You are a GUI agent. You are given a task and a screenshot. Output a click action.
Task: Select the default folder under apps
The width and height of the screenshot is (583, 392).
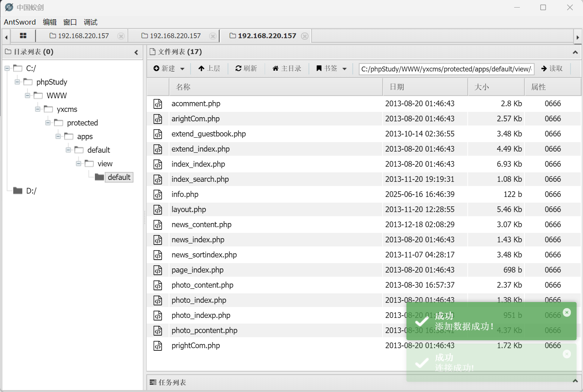tap(98, 150)
